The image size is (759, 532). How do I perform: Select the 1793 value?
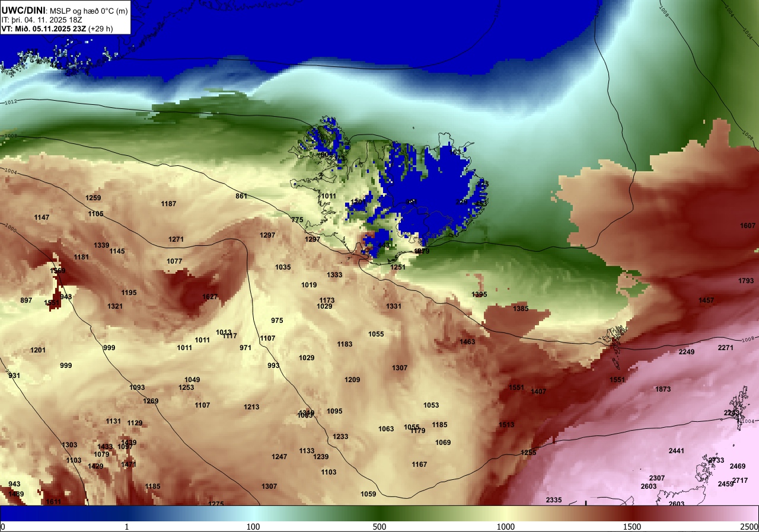tap(746, 281)
